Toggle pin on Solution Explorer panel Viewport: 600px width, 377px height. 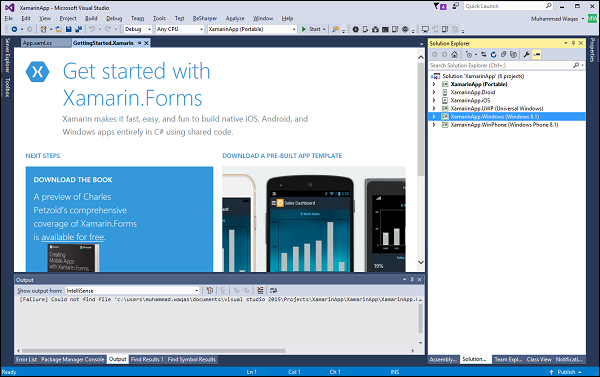tap(573, 43)
